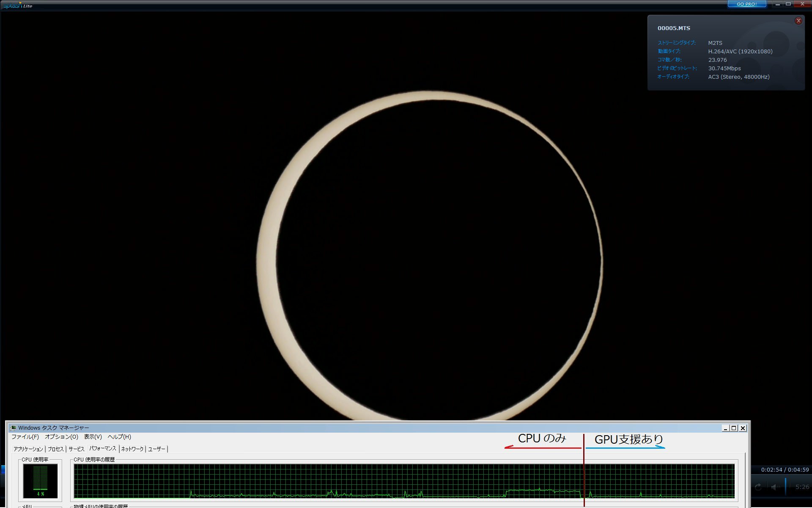
Task: Open the 表示(V) menu
Action: pyautogui.click(x=93, y=437)
